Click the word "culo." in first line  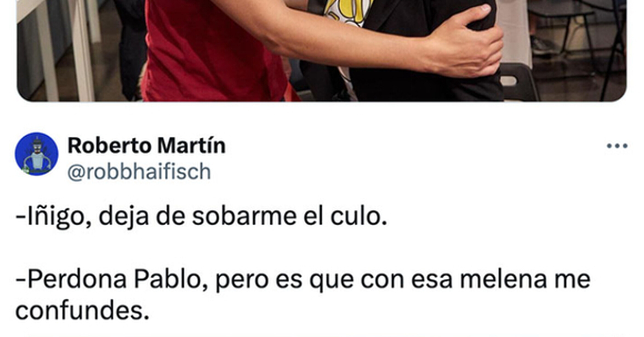pyautogui.click(x=359, y=217)
